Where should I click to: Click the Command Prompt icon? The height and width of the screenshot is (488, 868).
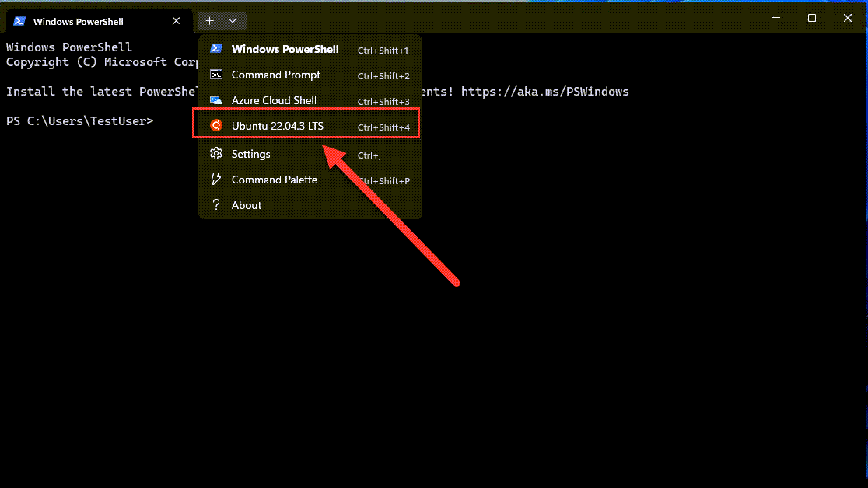click(x=216, y=75)
